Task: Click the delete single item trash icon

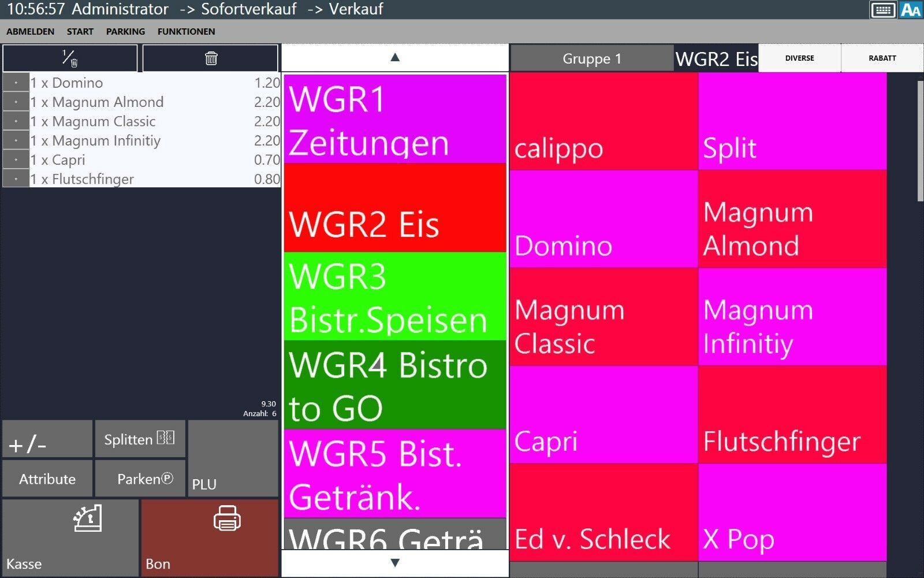Action: point(70,58)
